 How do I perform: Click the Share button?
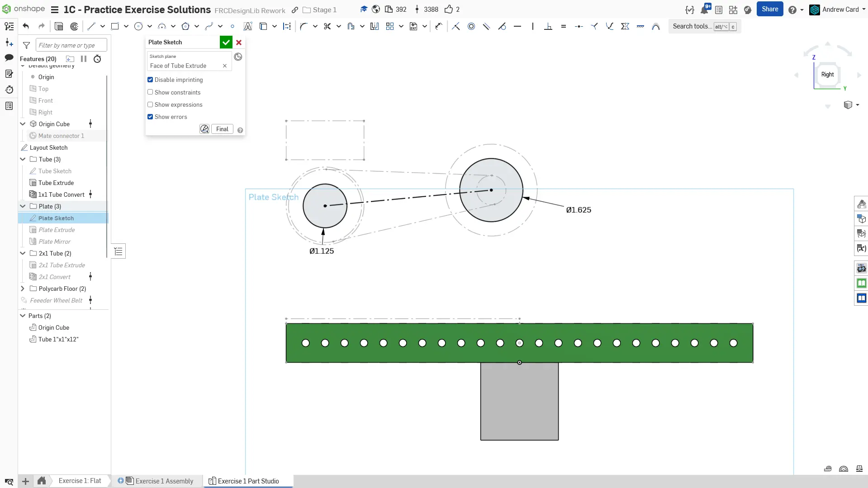[x=769, y=9]
